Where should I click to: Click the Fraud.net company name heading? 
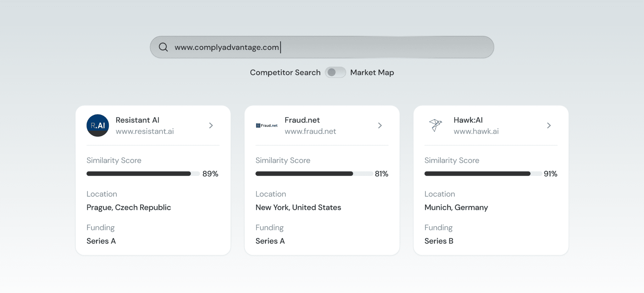tap(302, 120)
